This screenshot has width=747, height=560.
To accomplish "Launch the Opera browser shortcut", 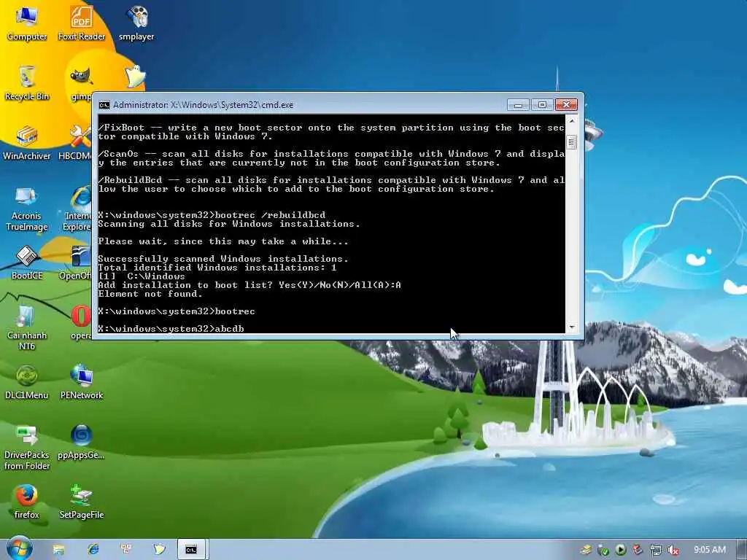I will 81,322.
